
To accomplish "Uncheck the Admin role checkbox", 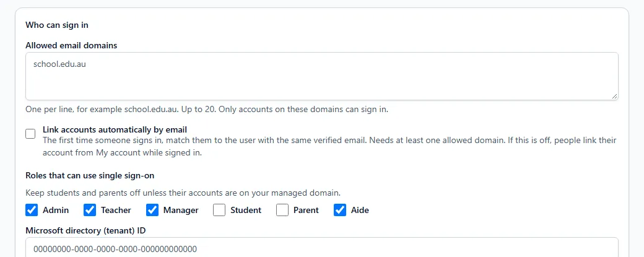I will (x=32, y=210).
